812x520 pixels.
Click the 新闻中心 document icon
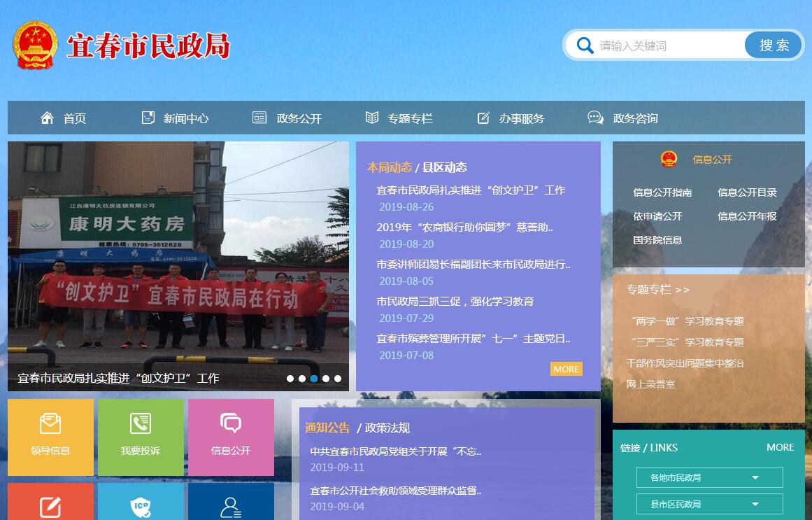pos(148,118)
